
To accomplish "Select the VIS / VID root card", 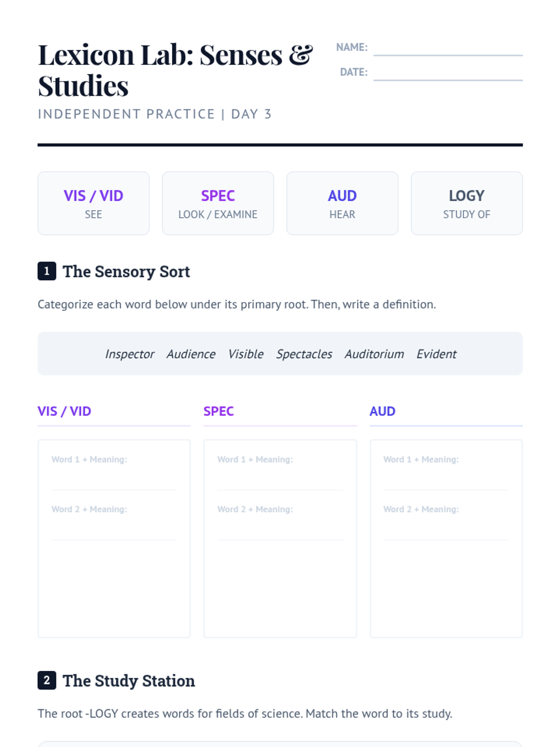I will point(93,203).
